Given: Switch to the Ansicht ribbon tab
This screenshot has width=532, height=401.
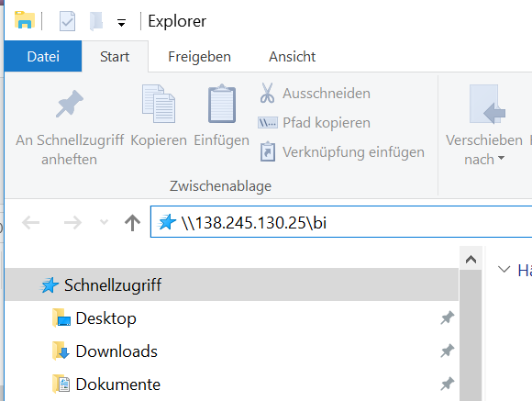Looking at the screenshot, I should pyautogui.click(x=292, y=56).
